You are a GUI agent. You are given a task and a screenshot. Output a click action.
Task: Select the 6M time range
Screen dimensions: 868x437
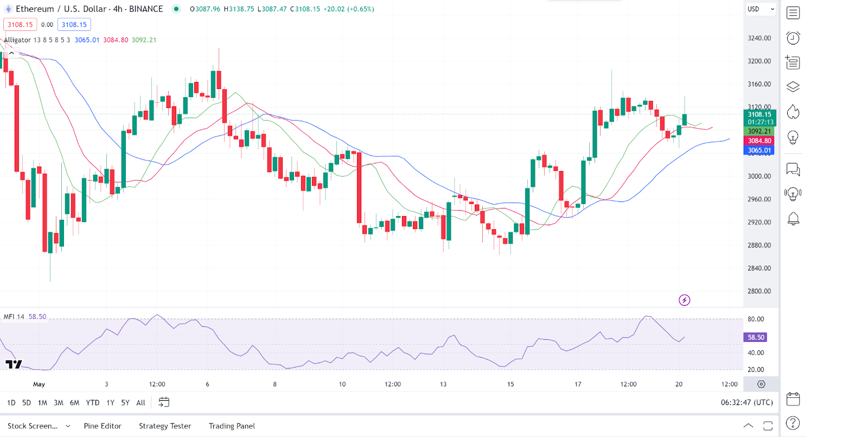[x=74, y=403]
